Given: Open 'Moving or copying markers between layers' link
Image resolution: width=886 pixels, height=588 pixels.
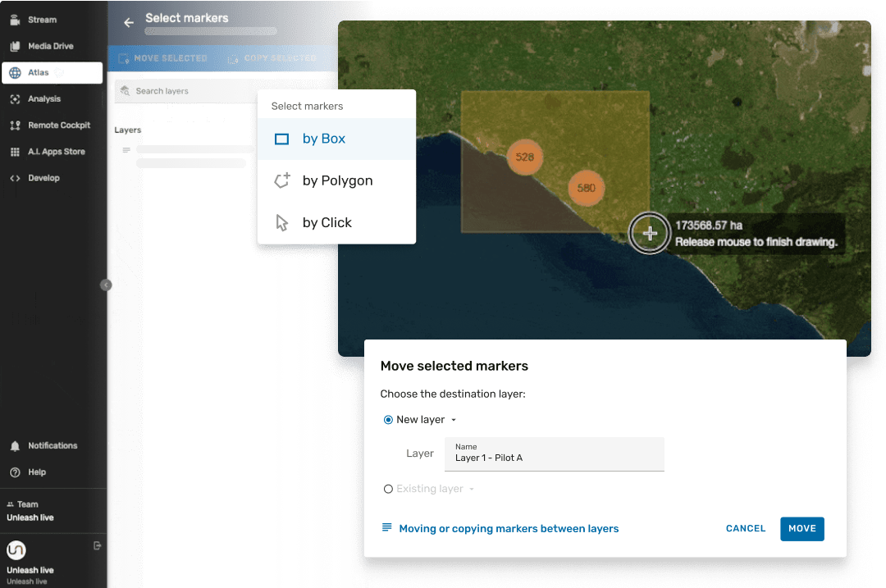Looking at the screenshot, I should 509,528.
